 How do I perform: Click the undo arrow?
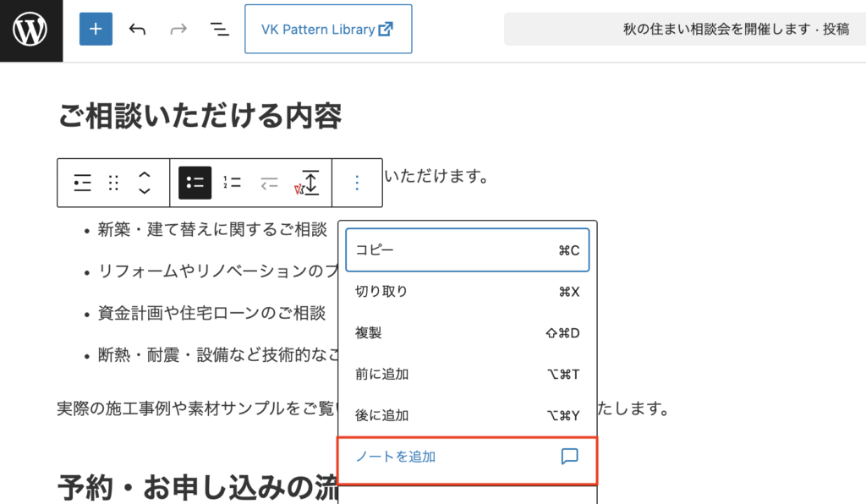point(137,29)
